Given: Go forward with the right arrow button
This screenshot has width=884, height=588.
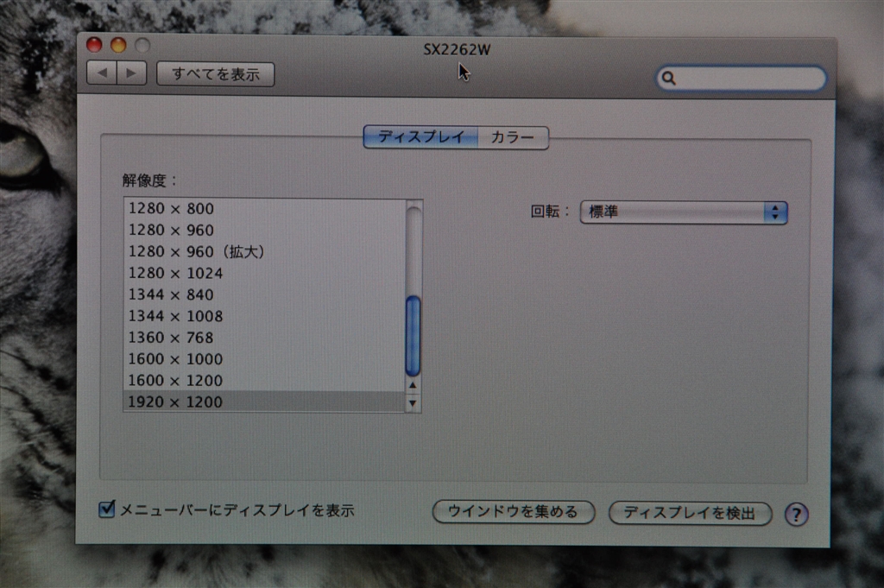Looking at the screenshot, I should coord(132,73).
